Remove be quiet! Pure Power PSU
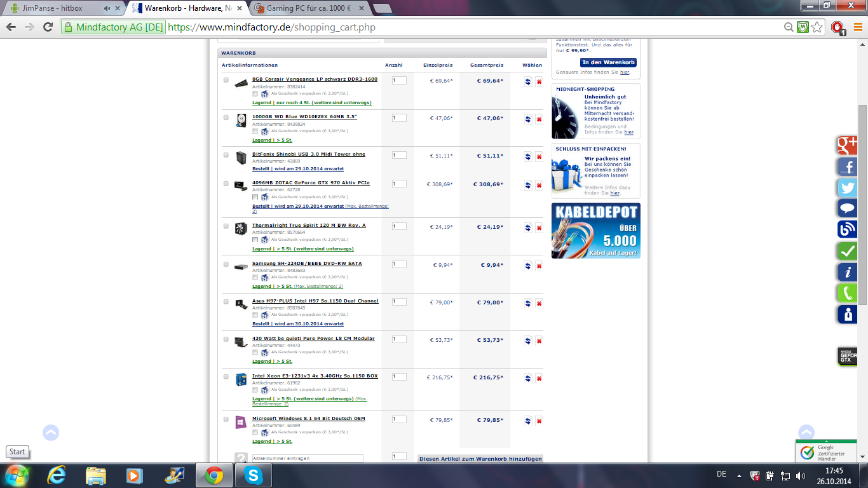The image size is (868, 488). pyautogui.click(x=539, y=341)
